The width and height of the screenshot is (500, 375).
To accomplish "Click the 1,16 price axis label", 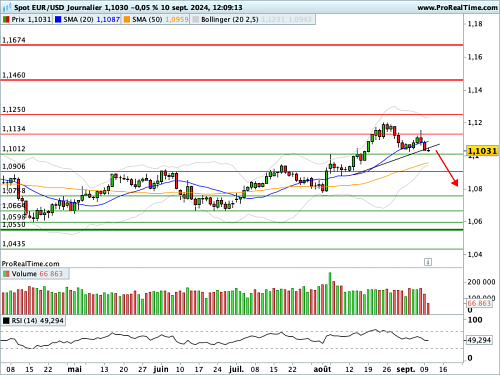I will (475, 57).
